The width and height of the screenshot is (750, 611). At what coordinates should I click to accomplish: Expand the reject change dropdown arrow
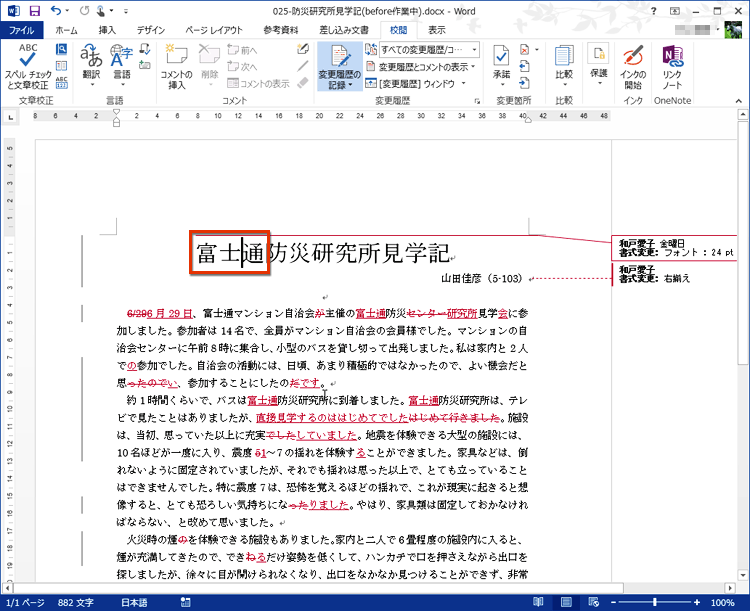(537, 49)
